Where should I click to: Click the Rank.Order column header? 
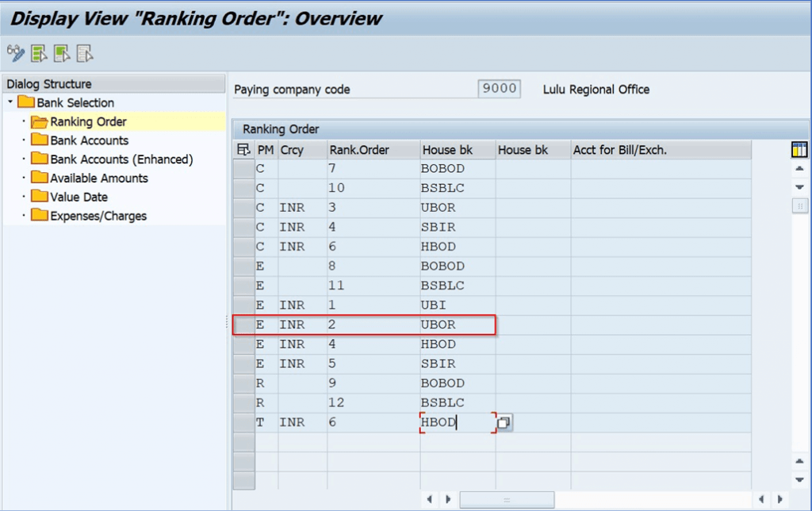(373, 150)
